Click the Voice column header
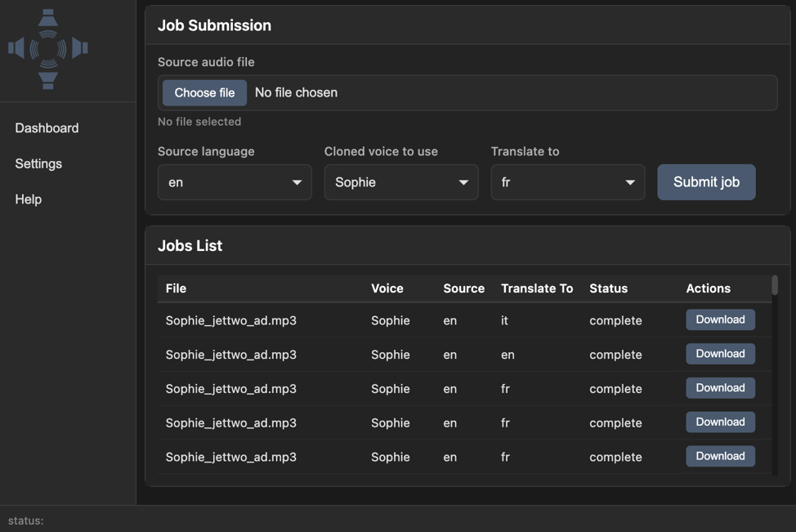This screenshot has height=532, width=796. click(x=387, y=288)
